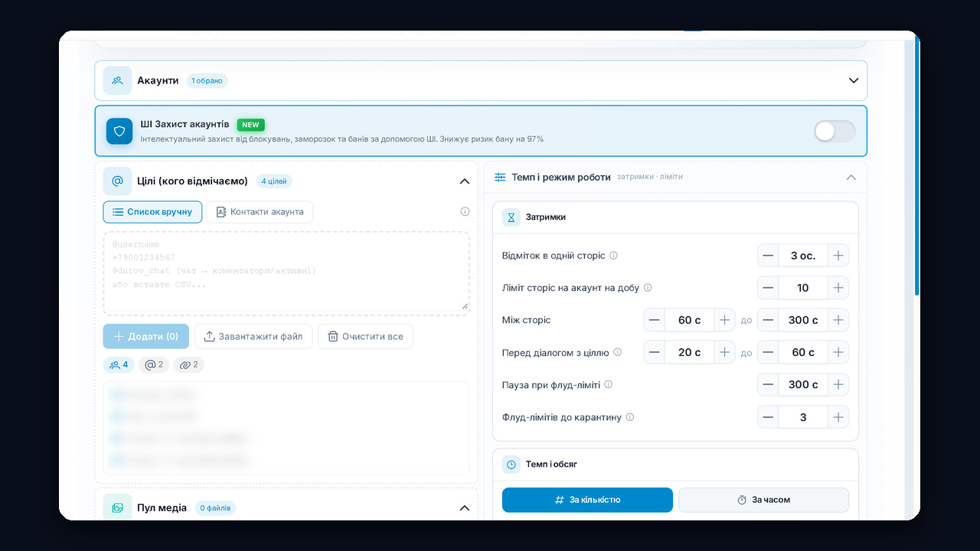
Task: Increase Перед діалогом maximum 60 с
Action: click(838, 353)
